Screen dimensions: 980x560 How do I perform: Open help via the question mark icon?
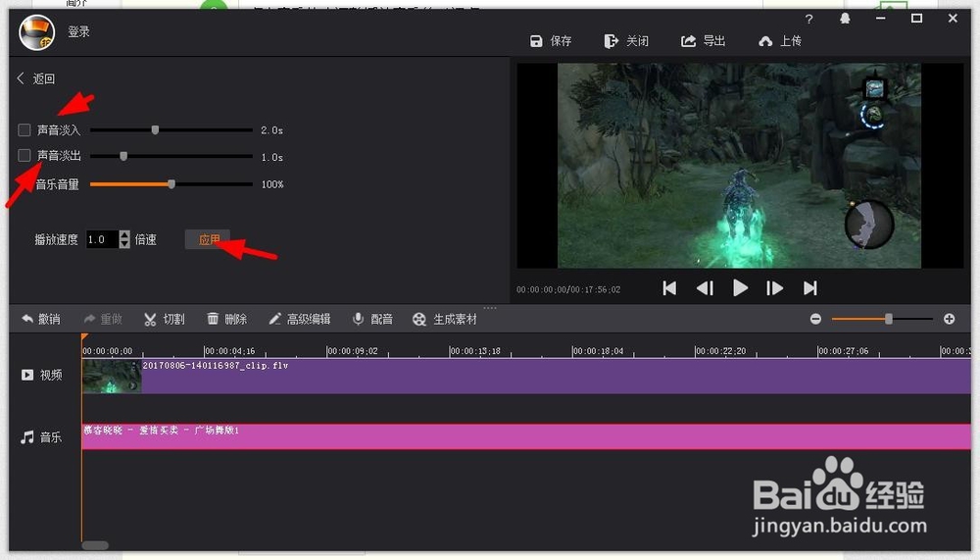point(809,19)
